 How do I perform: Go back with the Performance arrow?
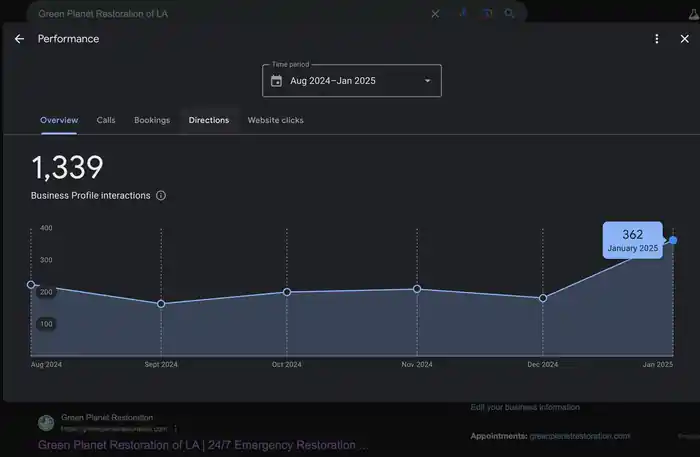[19, 39]
